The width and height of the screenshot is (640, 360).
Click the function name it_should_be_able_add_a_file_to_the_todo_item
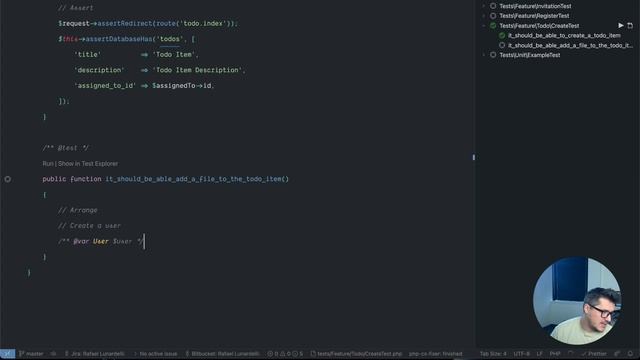point(193,179)
